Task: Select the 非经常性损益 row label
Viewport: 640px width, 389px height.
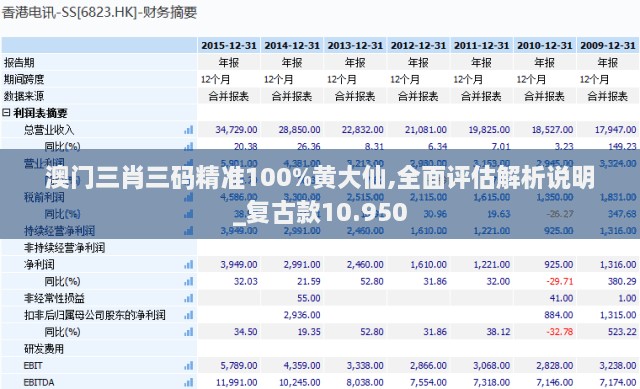Action: [x=54, y=298]
